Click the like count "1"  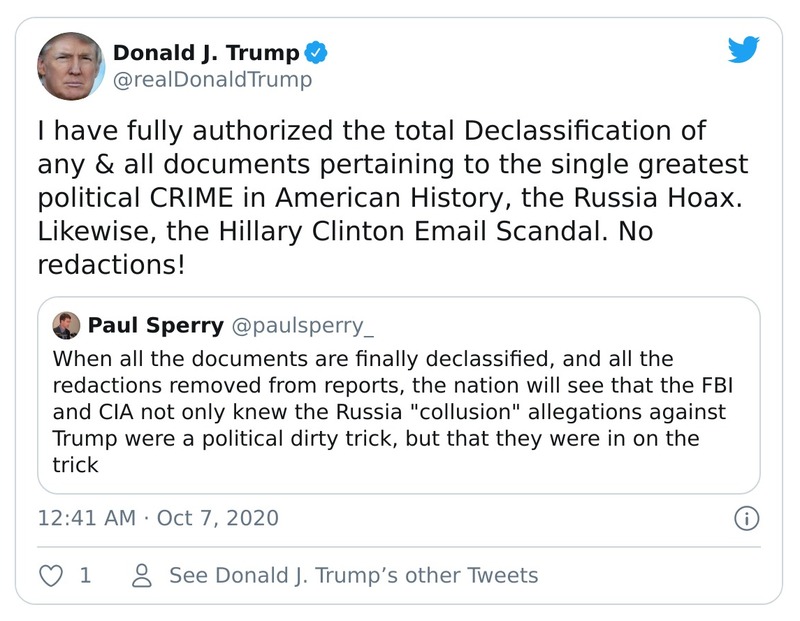pos(83,575)
